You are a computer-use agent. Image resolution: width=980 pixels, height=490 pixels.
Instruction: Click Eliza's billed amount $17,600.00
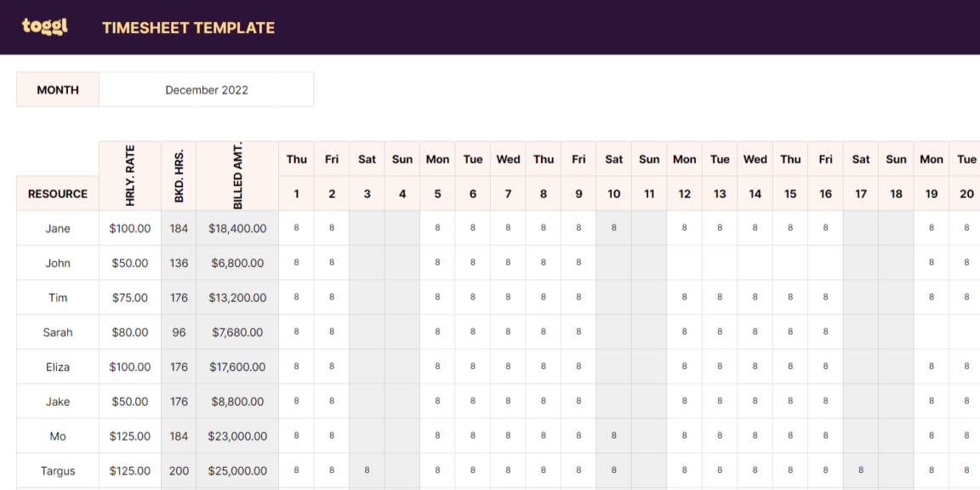pyautogui.click(x=236, y=367)
